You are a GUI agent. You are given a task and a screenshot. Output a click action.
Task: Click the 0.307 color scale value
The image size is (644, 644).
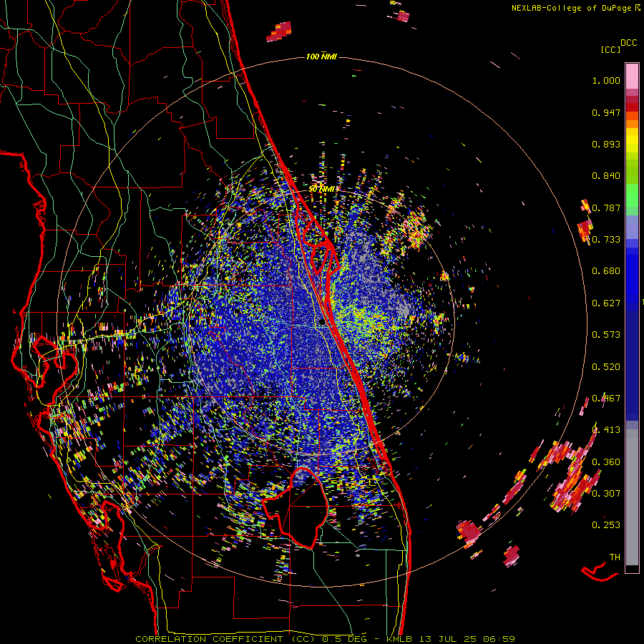tap(606, 494)
